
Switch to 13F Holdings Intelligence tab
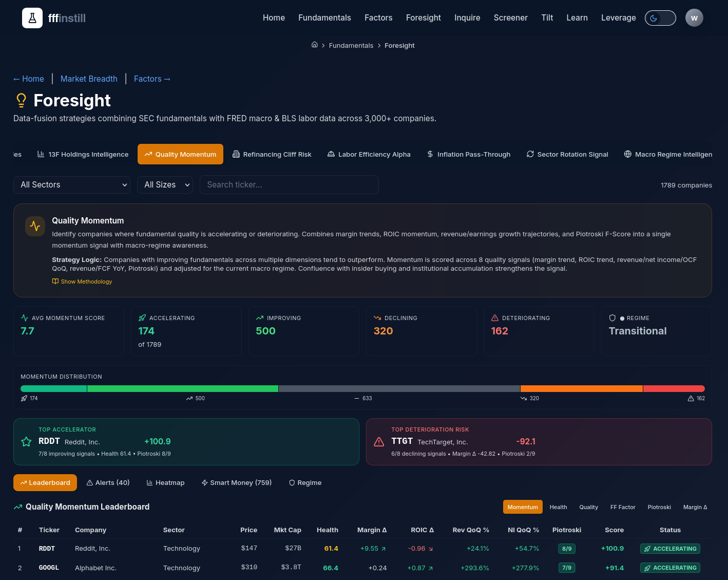pyautogui.click(x=83, y=154)
